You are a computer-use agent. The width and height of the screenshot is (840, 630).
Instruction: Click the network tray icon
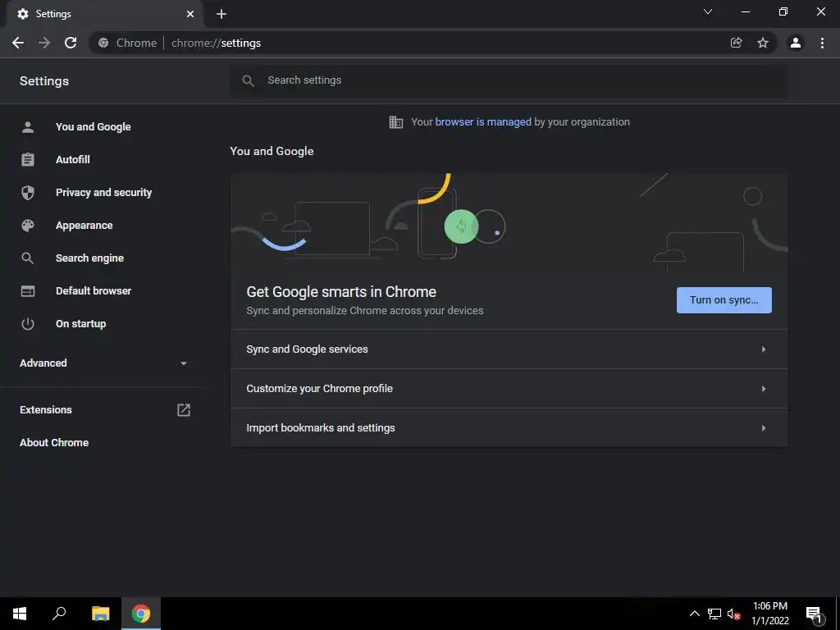click(x=714, y=614)
